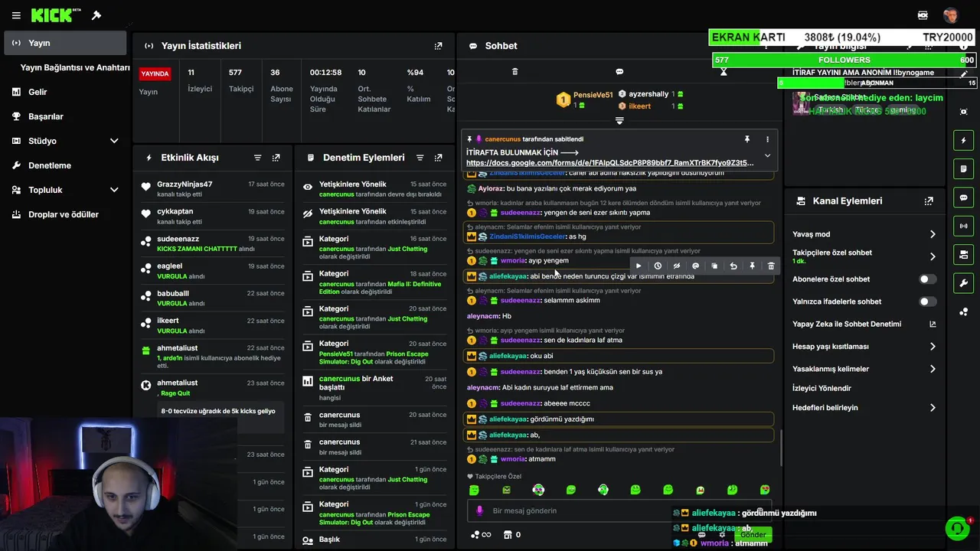Image resolution: width=980 pixels, height=551 pixels.
Task: Open the profile avatar menu
Action: (x=950, y=15)
